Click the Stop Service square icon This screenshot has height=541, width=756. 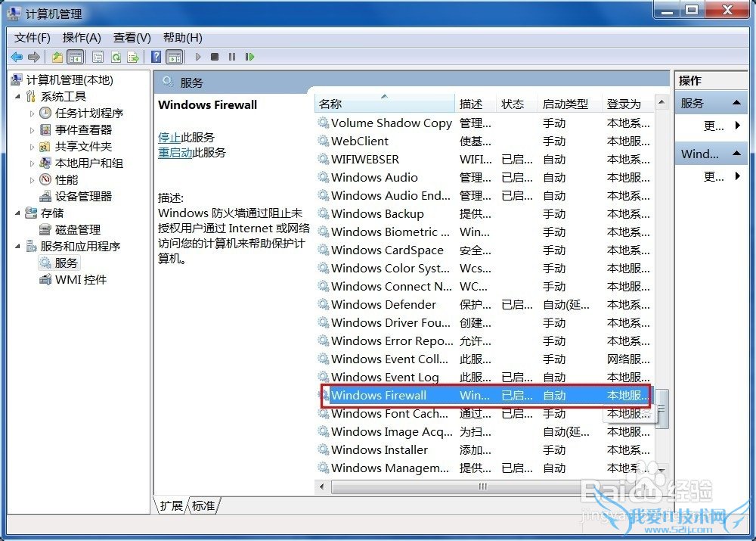click(x=215, y=57)
